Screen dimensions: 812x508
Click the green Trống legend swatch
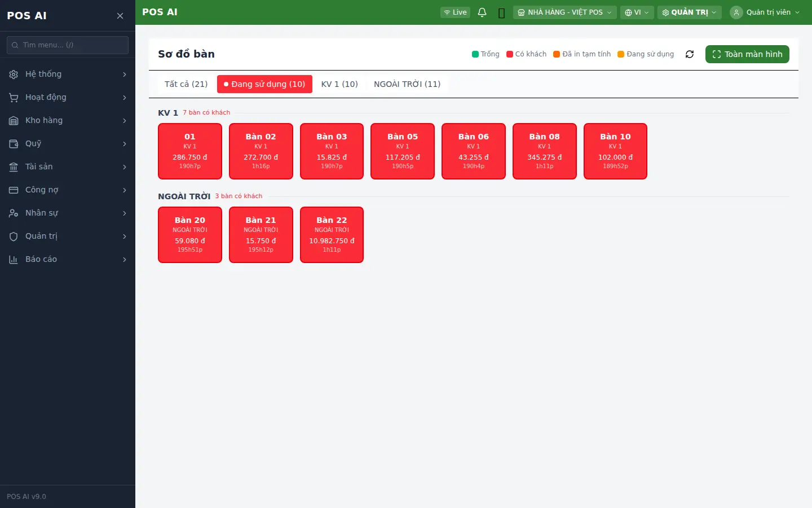coord(475,54)
